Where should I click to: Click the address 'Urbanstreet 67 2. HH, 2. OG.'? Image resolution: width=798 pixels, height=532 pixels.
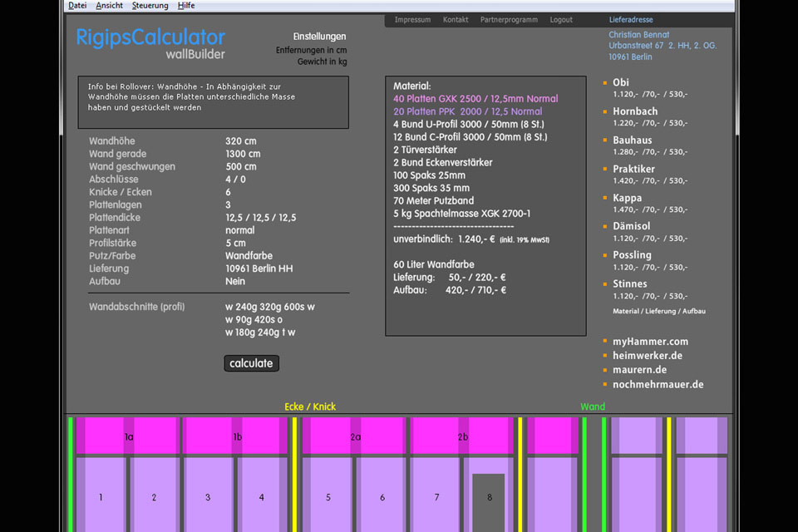pyautogui.click(x=663, y=46)
